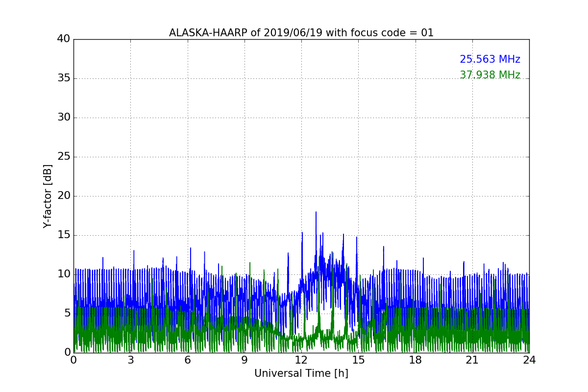Select the 25.563 MHz legend label
This screenshot has width=588, height=392.
(x=490, y=59)
